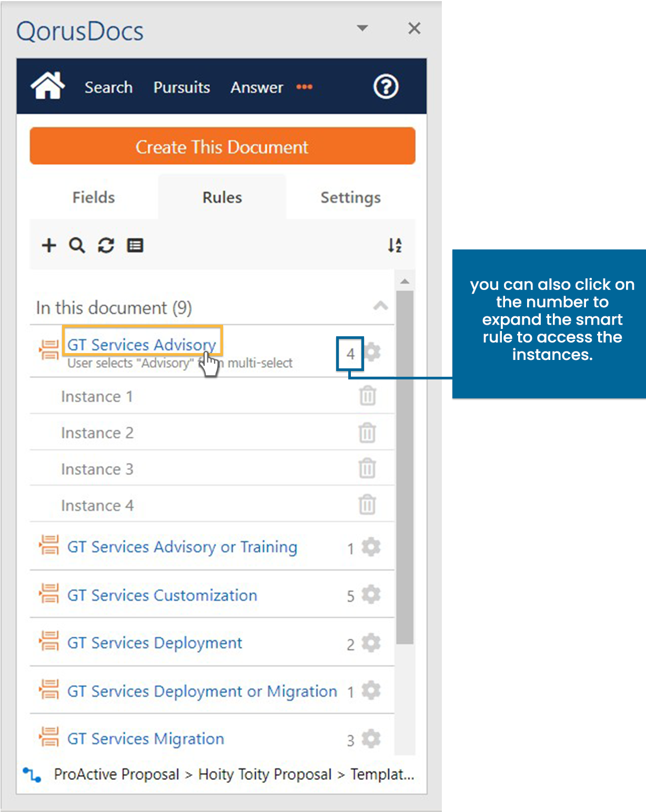Open the GT Services Deployment link

click(155, 643)
